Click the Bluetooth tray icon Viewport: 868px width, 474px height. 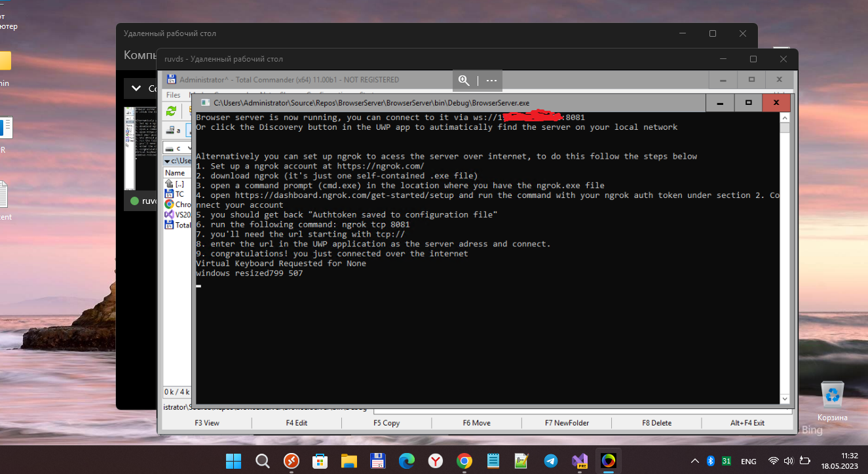[711, 461]
